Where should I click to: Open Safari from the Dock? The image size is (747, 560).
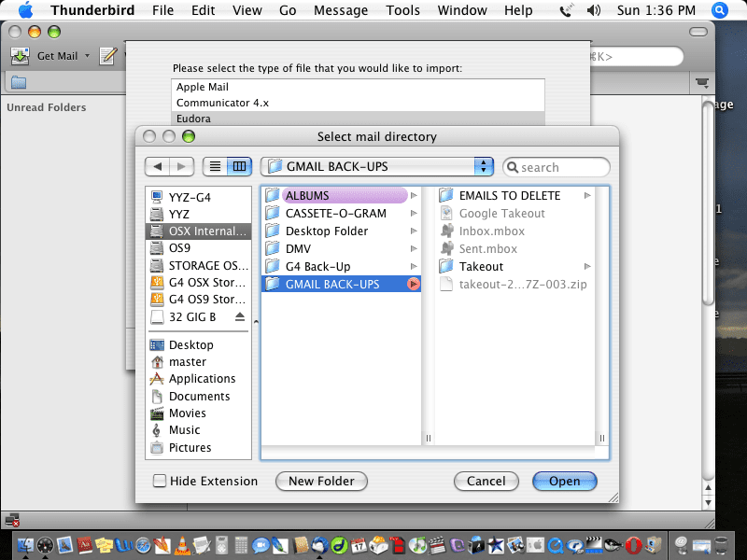[143, 545]
